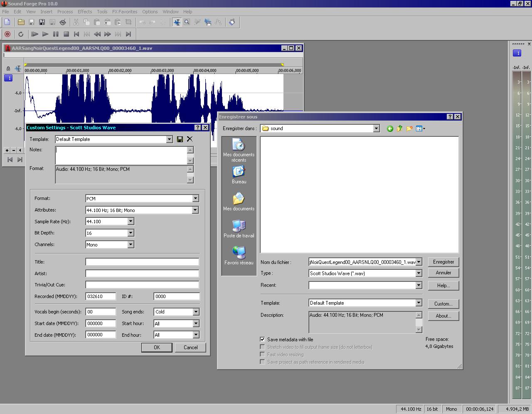532x414 pixels.
Task: Open the Effects menu
Action: (85, 12)
